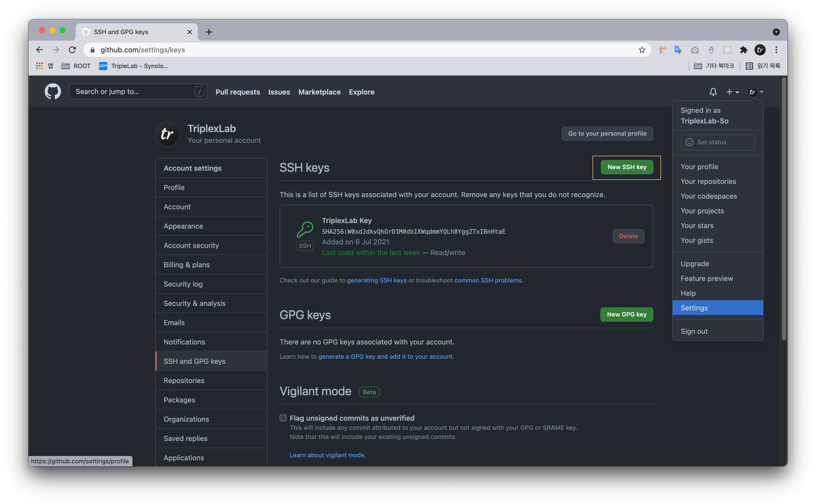The height and width of the screenshot is (504, 816).
Task: Open the generating SSH keys guide
Action: pyautogui.click(x=376, y=280)
